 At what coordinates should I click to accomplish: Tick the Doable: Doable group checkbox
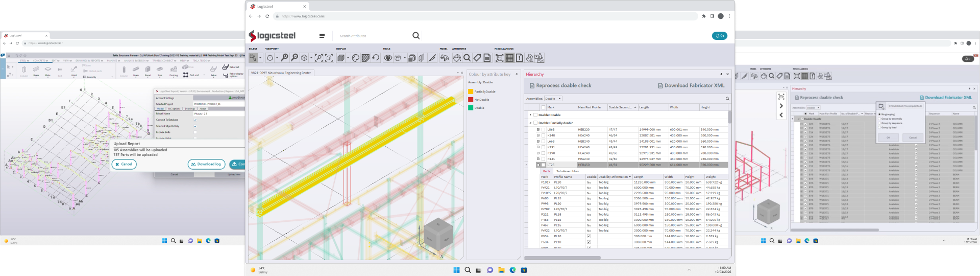tap(535, 115)
